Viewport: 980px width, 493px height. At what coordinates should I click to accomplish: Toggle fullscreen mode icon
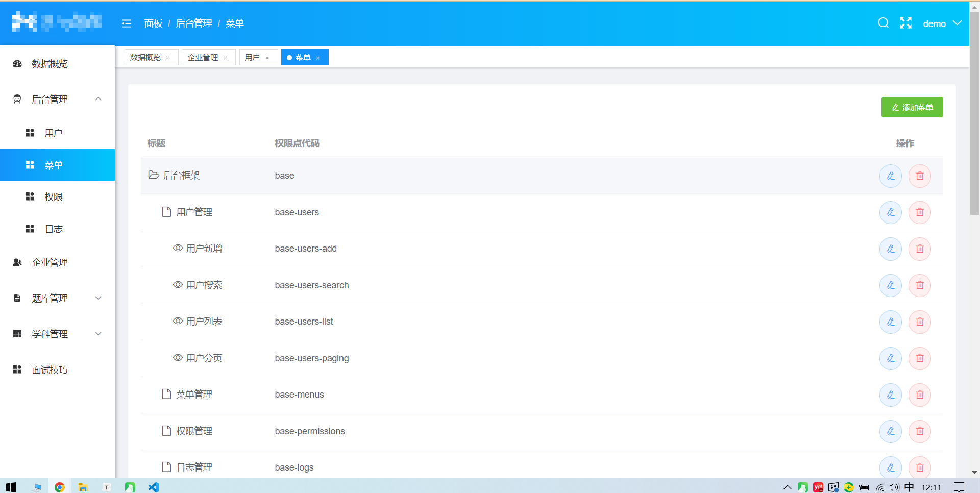point(905,23)
